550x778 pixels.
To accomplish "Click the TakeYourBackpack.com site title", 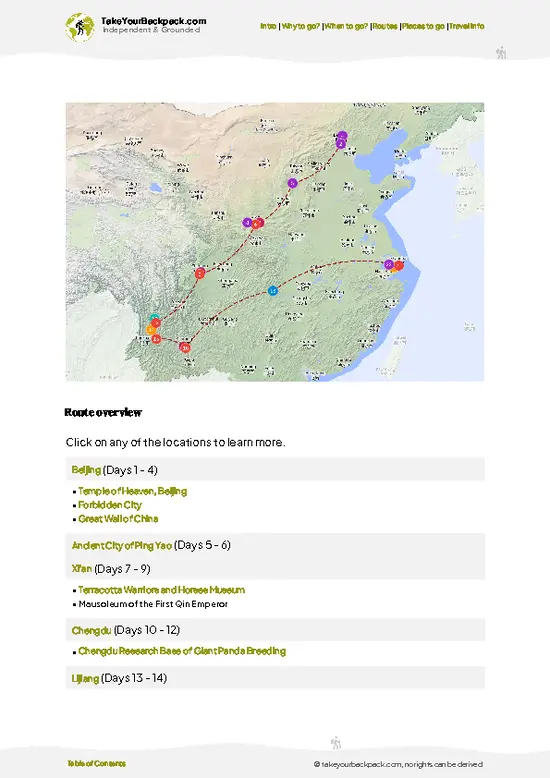I will [x=154, y=21].
